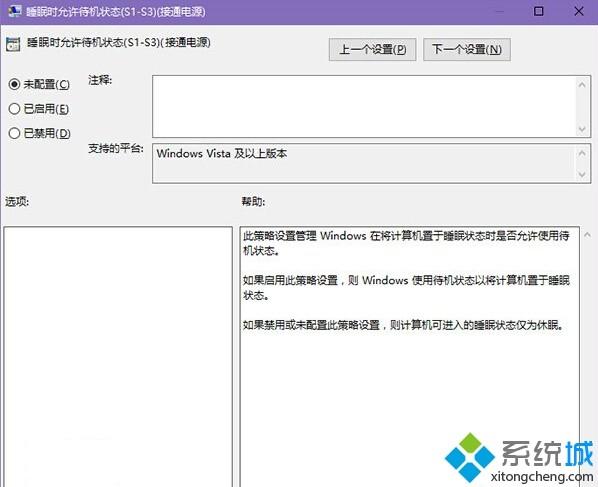Click inside the 注释 comment text box

[364, 106]
